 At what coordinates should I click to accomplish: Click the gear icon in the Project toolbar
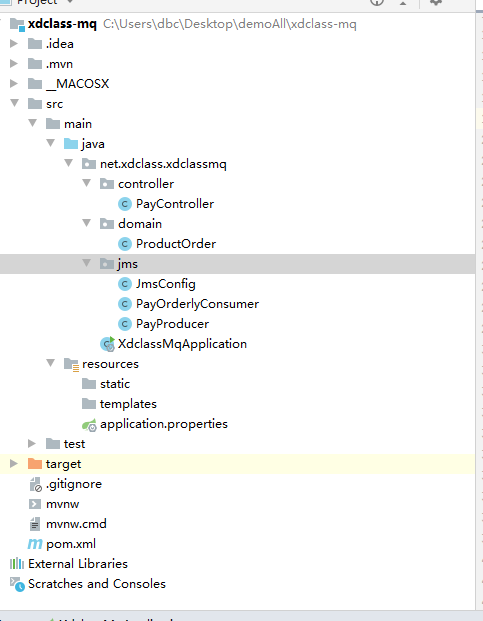click(436, 2)
